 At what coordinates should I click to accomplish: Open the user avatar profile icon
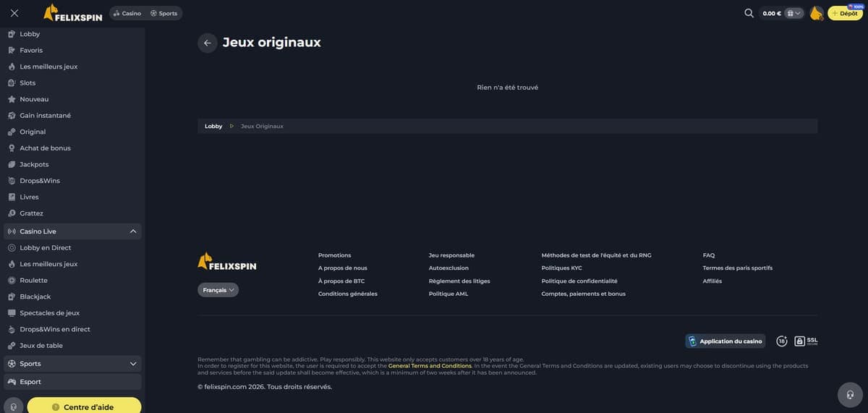816,13
